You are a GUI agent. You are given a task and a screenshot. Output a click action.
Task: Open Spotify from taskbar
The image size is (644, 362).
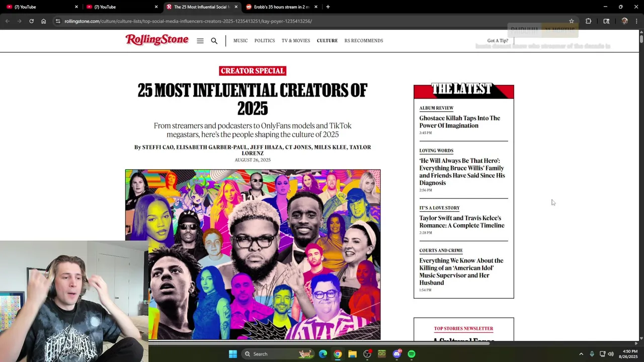pos(412,354)
